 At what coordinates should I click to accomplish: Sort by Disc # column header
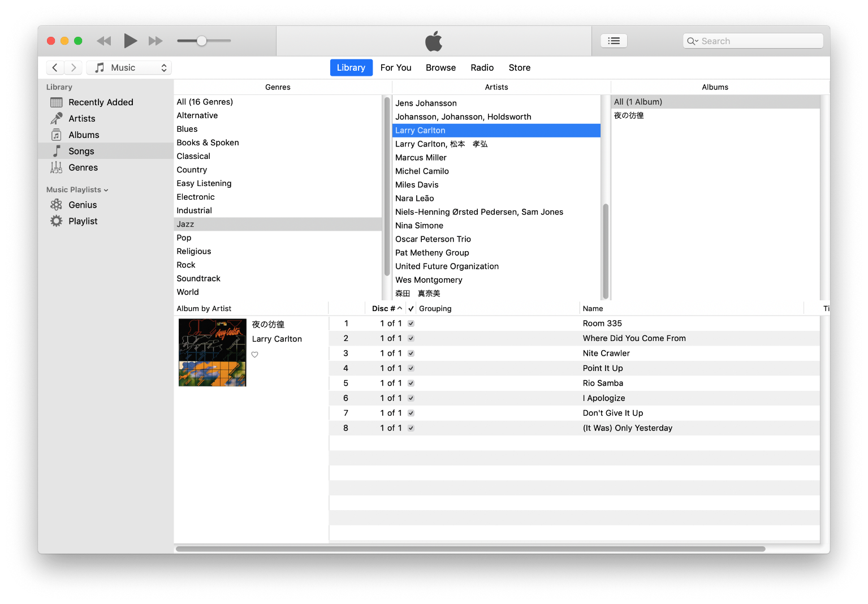tap(387, 309)
